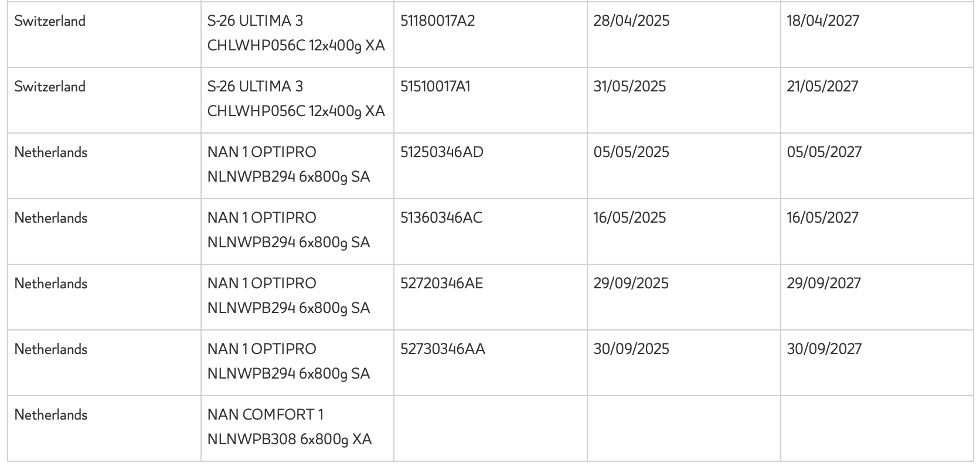Select batch number 52730346AA
980x470 pixels.
pyautogui.click(x=443, y=349)
